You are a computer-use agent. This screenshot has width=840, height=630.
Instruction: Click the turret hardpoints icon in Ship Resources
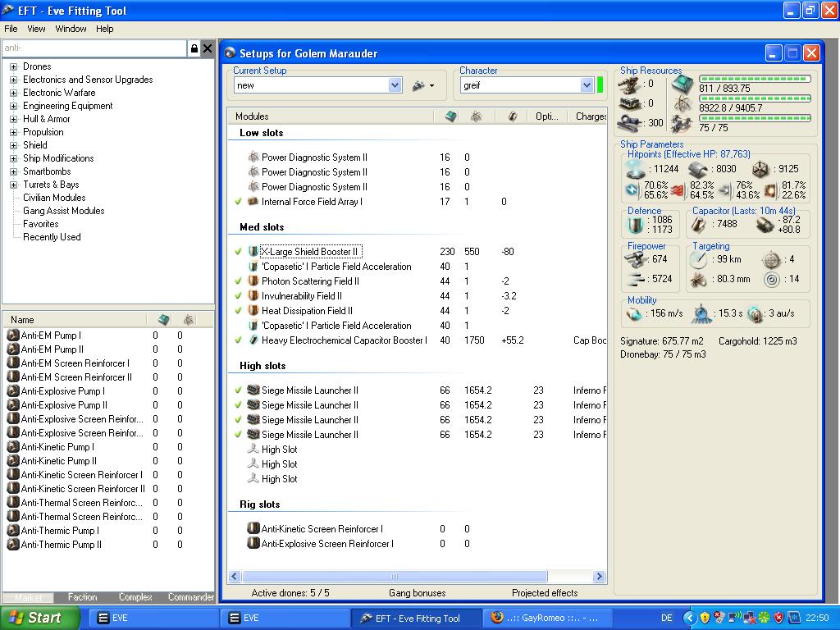coord(629,84)
